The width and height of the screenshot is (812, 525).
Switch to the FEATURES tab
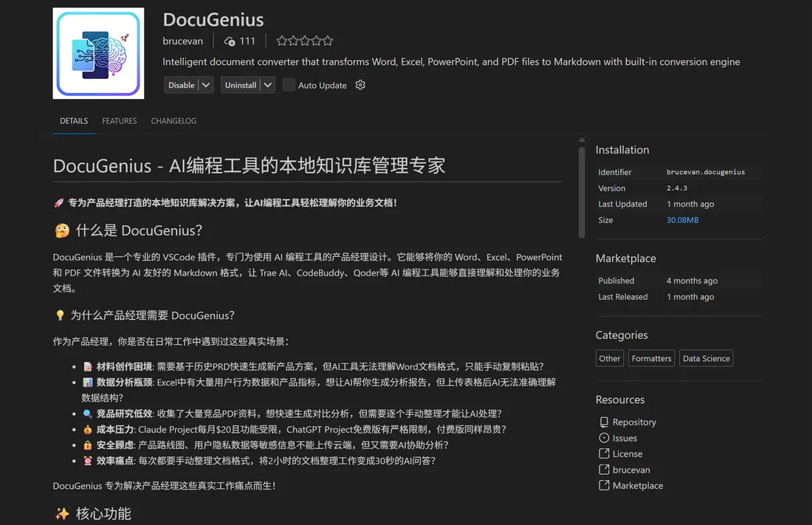coord(119,121)
